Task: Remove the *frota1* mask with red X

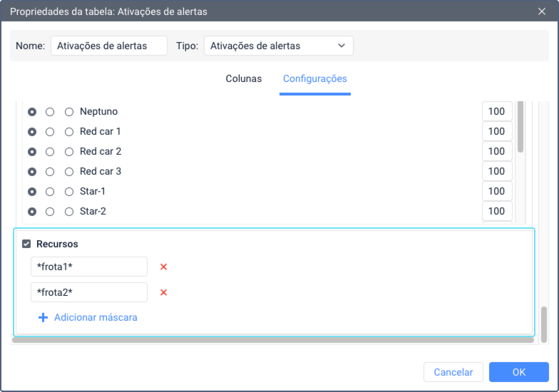Action: (x=163, y=267)
